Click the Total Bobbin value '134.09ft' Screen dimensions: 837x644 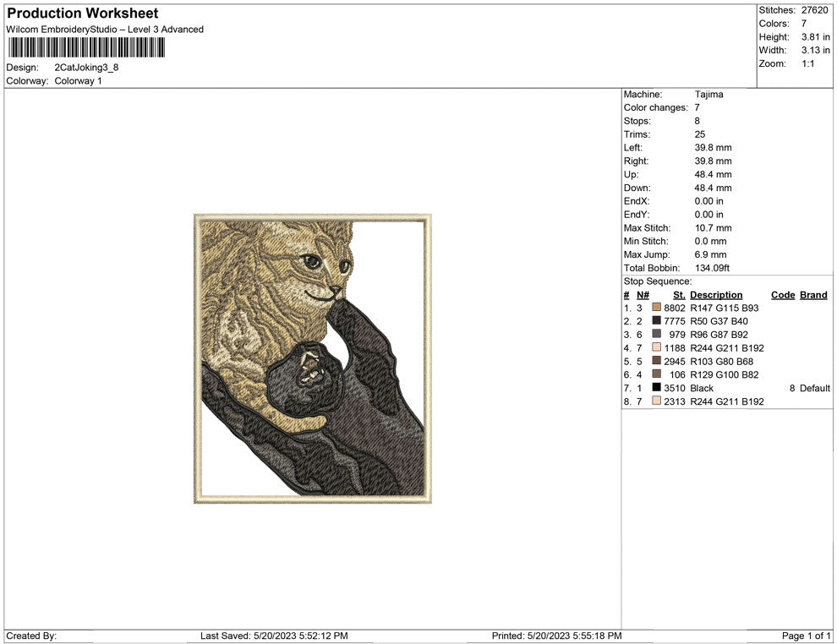click(712, 267)
